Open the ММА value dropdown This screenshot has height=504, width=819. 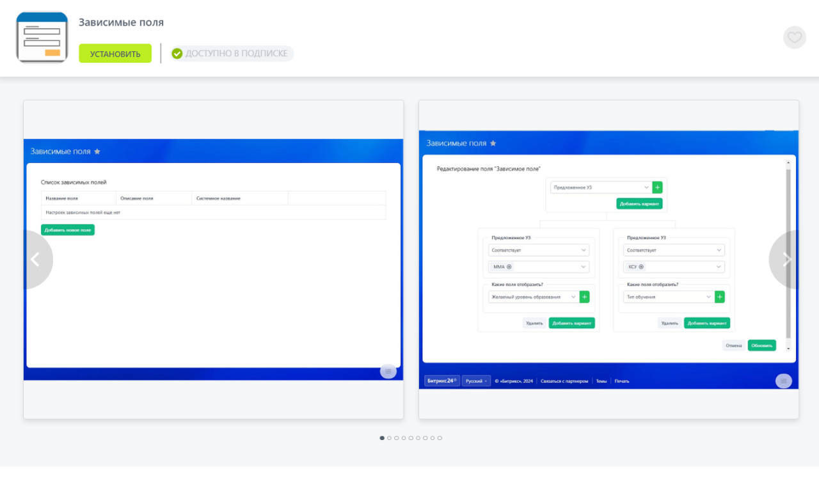(x=539, y=267)
